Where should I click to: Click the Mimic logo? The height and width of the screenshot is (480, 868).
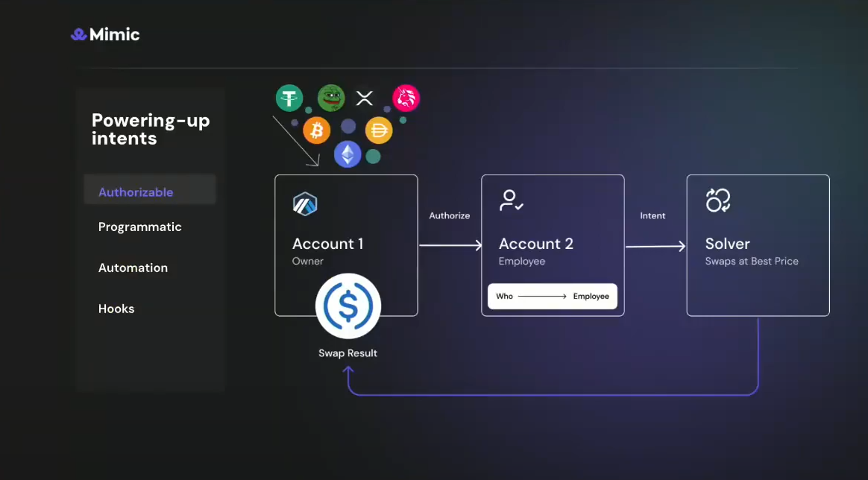tap(105, 34)
